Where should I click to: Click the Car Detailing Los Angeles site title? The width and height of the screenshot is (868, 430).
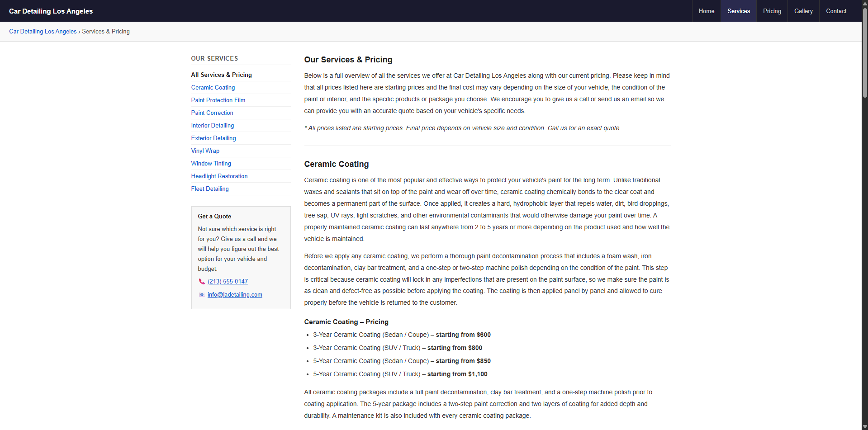(x=51, y=11)
